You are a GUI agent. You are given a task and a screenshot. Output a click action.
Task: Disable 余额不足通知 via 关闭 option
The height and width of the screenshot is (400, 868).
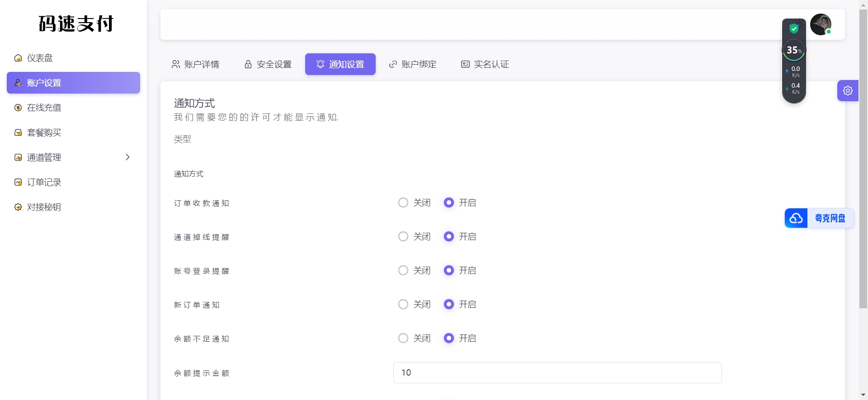click(x=403, y=338)
